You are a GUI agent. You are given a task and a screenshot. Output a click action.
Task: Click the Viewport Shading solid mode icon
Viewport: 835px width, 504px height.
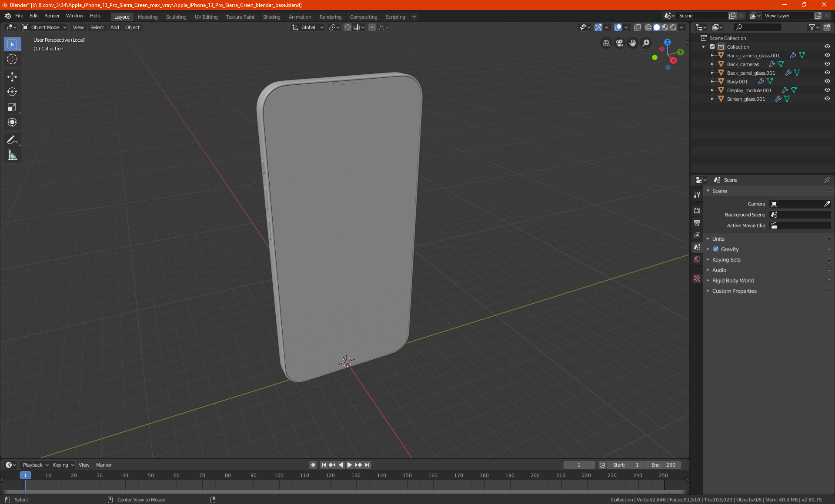656,27
